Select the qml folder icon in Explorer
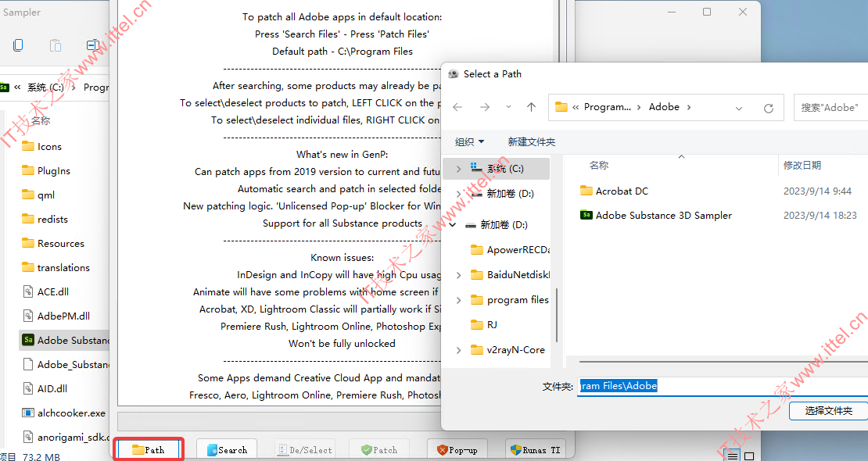Screen dimensions: 868x461 click(27, 195)
